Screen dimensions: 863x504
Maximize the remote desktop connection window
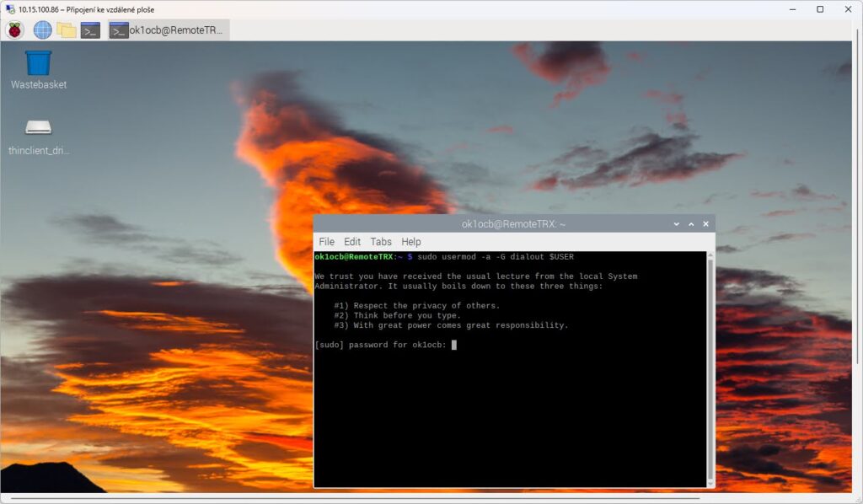(x=820, y=9)
